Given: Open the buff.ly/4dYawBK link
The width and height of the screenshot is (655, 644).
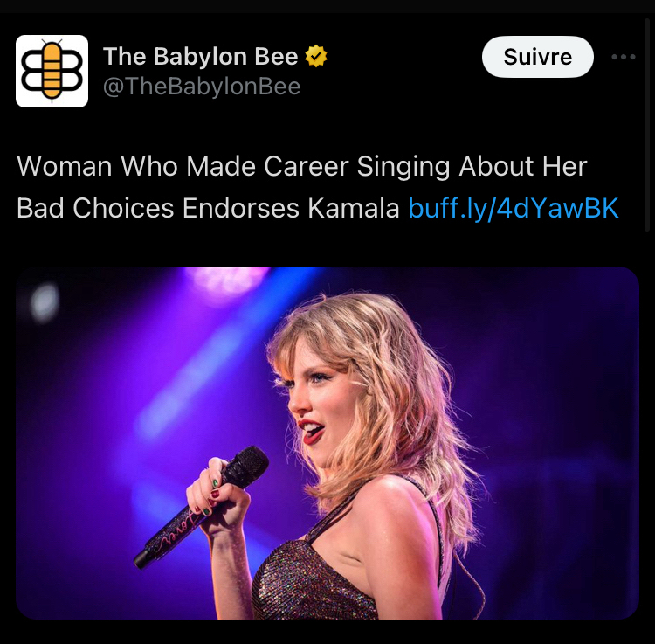Looking at the screenshot, I should point(514,208).
